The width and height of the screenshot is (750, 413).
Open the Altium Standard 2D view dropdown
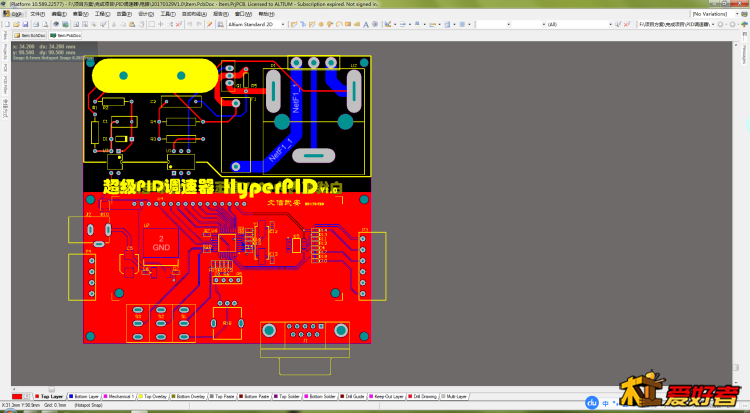[283, 24]
